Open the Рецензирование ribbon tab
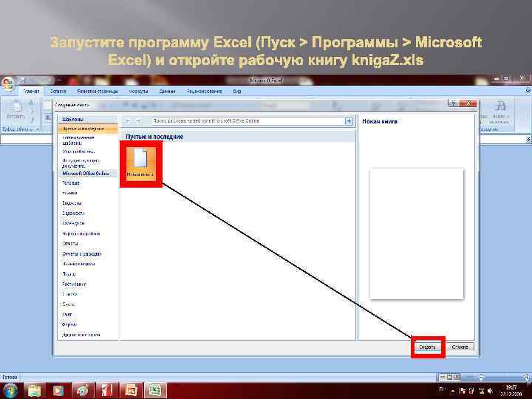 coord(204,92)
